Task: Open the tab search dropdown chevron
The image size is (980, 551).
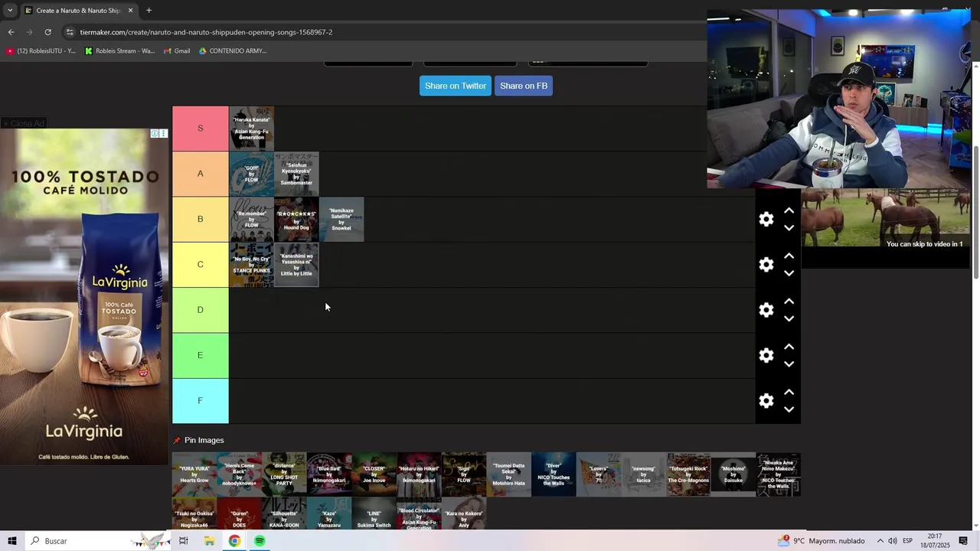Action: point(9,11)
